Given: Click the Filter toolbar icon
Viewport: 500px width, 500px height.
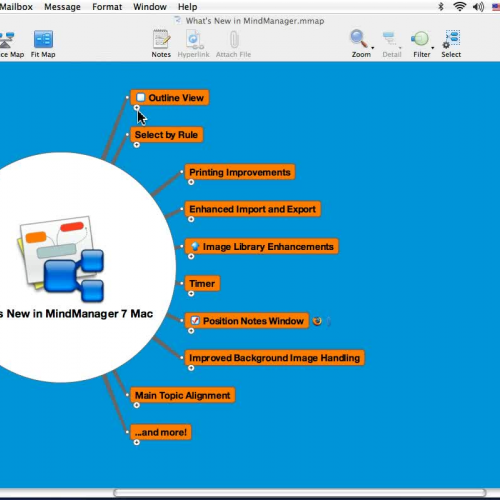Looking at the screenshot, I should point(420,39).
